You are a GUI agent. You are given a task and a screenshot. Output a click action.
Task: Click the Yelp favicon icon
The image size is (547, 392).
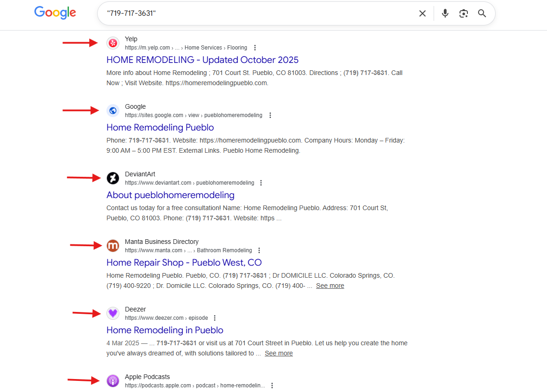tap(113, 43)
